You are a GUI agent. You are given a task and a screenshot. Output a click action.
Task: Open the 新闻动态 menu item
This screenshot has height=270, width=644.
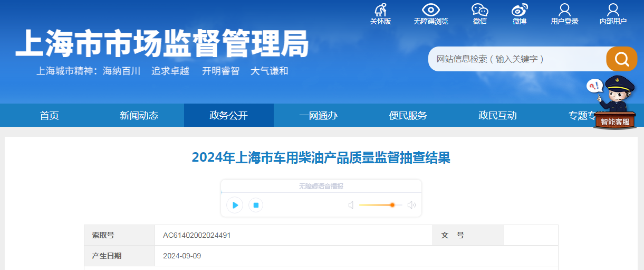tap(139, 115)
